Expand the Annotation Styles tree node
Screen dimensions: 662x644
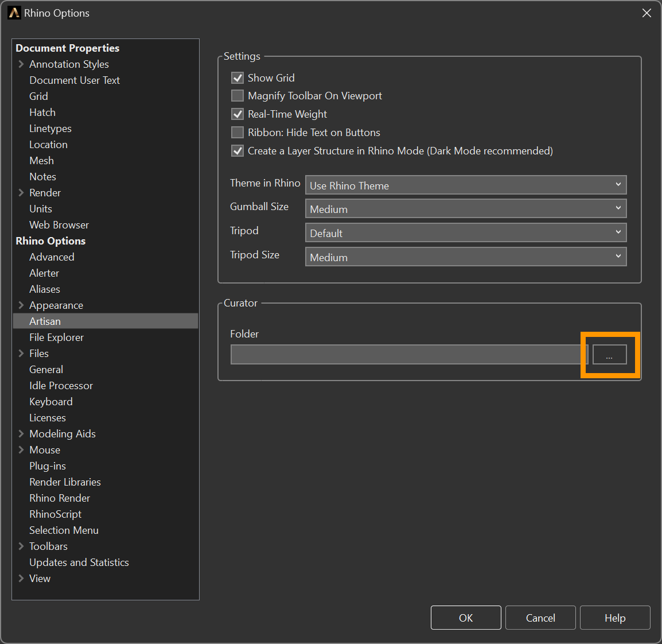[21, 64]
